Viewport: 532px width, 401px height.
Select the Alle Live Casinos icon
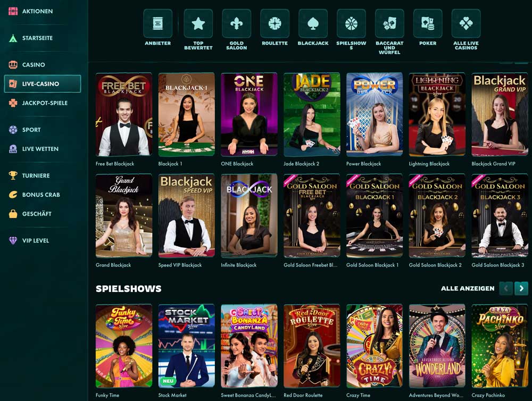pyautogui.click(x=466, y=23)
